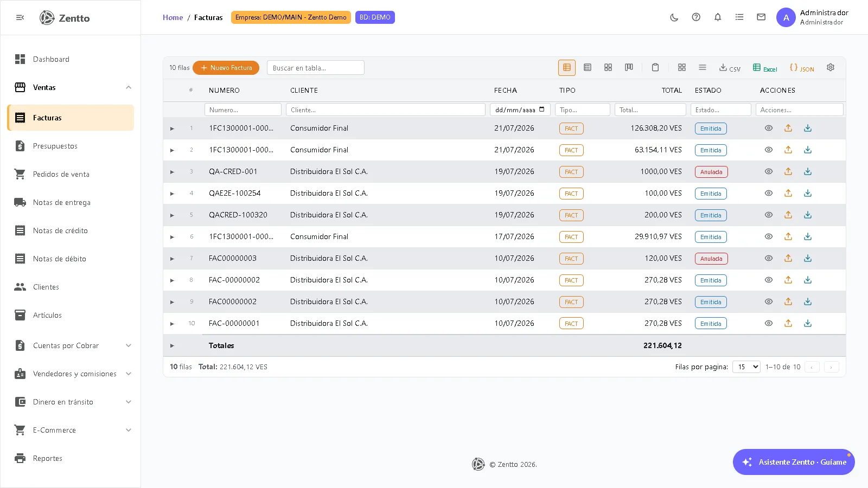
Task: Switch to the list detail view
Action: (x=588, y=68)
